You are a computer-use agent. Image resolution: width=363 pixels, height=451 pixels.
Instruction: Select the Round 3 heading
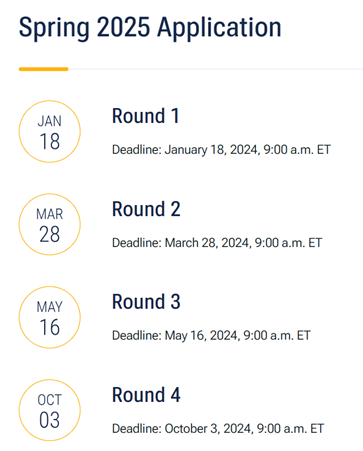pos(146,302)
